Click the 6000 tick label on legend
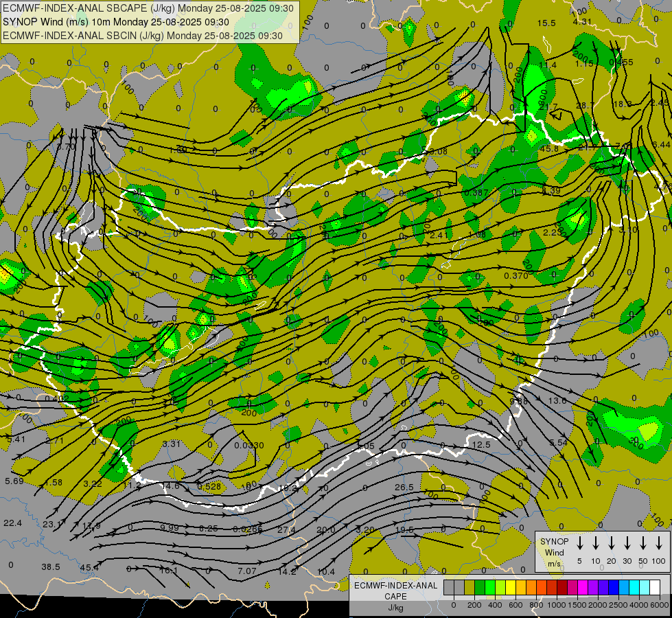 (x=660, y=605)
